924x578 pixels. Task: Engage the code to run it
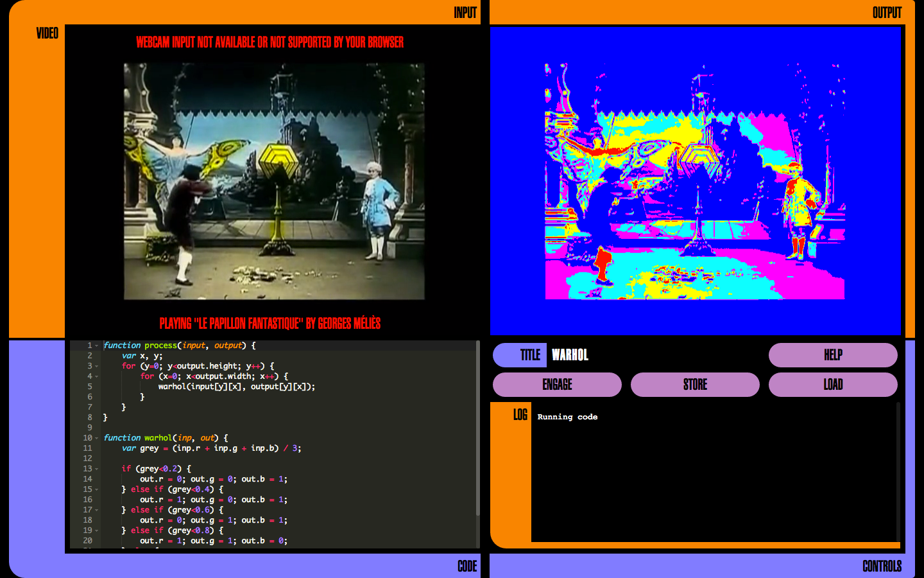[x=557, y=385]
